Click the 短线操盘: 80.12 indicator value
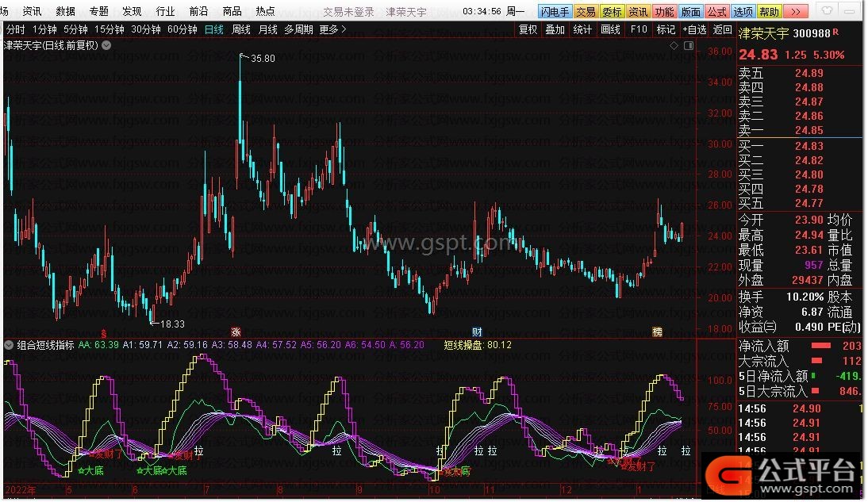 (x=478, y=345)
